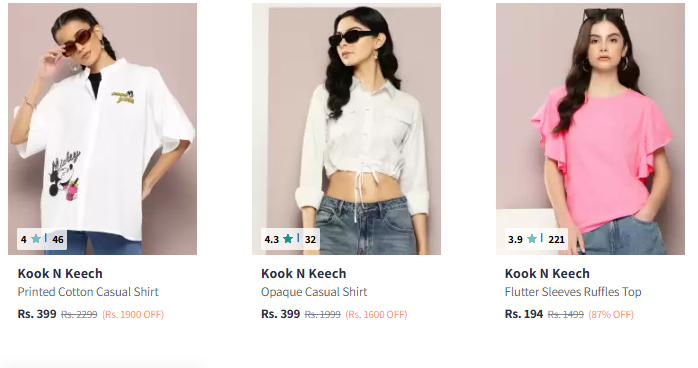
Task: Open the Mickey printed white shirt image
Action: coord(102,129)
